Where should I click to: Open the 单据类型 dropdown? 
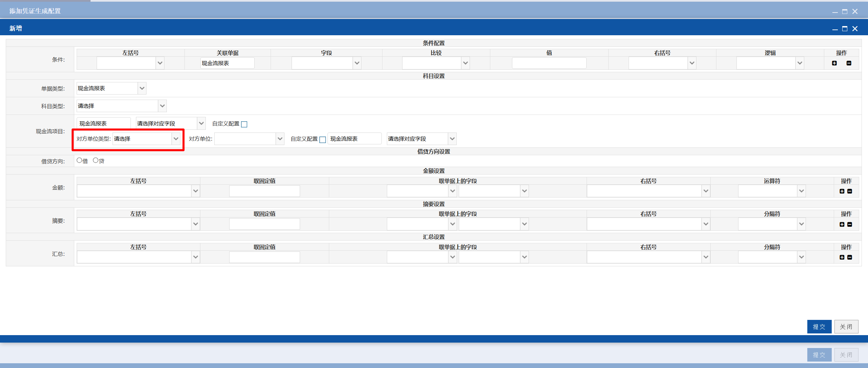point(111,88)
